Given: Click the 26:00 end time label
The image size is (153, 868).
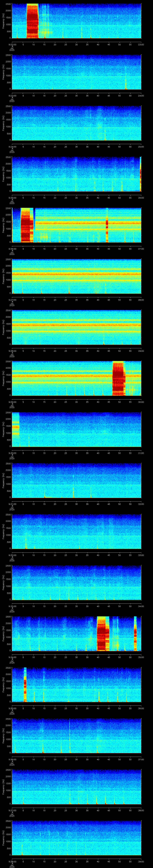Looking at the screenshot, I should click(x=141, y=198).
